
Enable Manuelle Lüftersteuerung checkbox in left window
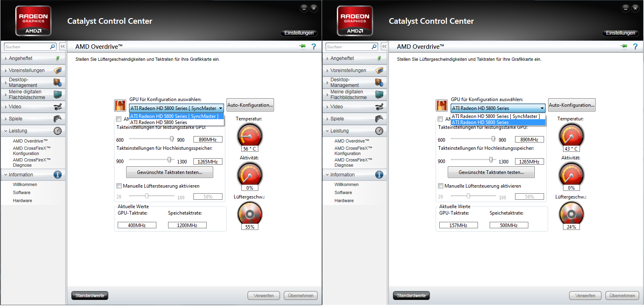tap(119, 186)
